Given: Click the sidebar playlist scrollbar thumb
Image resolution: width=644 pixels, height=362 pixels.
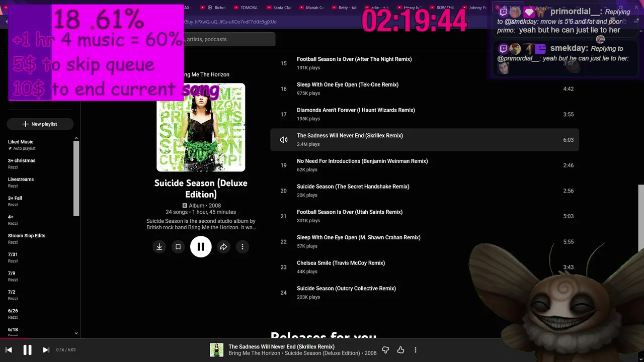Looking at the screenshot, I should [x=76, y=178].
